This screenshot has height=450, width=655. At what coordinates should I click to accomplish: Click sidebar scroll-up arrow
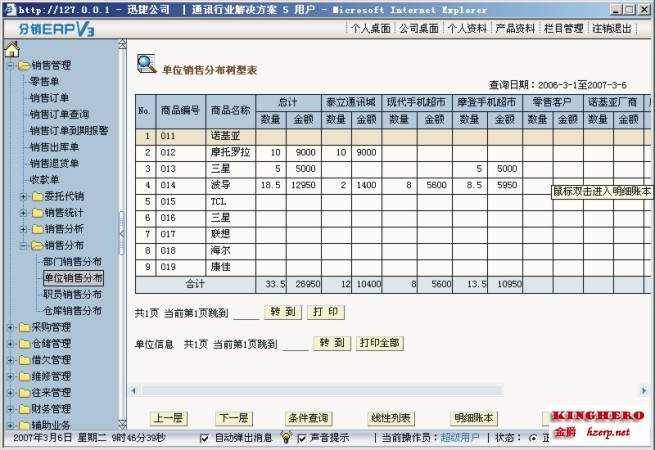(122, 44)
